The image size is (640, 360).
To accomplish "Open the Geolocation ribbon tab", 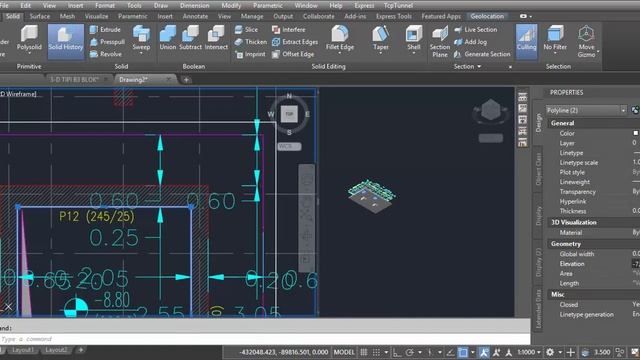I will (487, 16).
